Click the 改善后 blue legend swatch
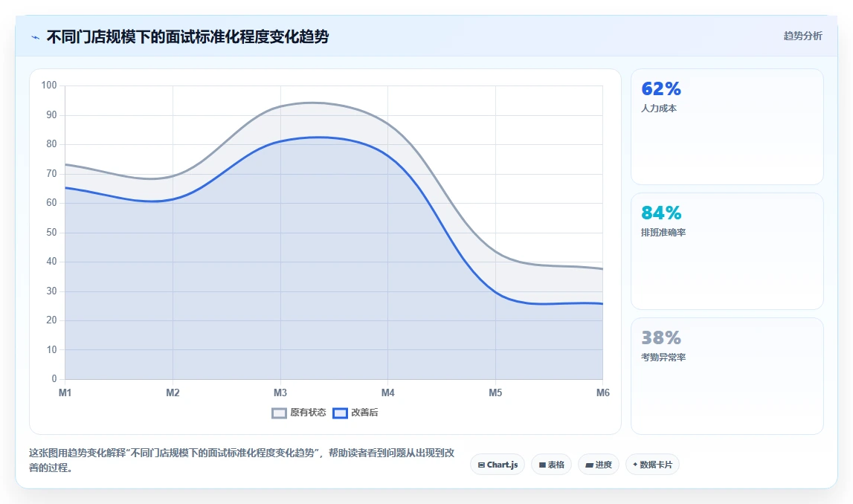The width and height of the screenshot is (853, 504). click(340, 413)
